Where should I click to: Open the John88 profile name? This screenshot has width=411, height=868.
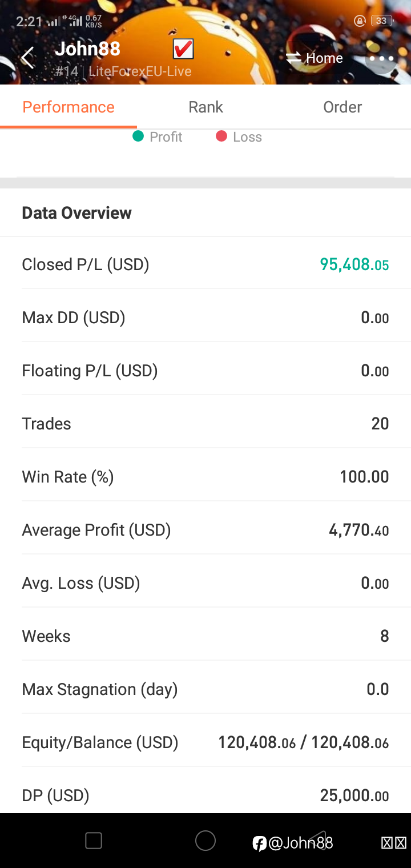pos(87,49)
